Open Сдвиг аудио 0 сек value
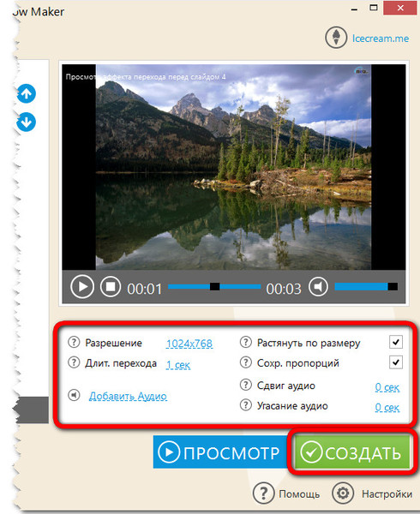The height and width of the screenshot is (514, 420). pyautogui.click(x=387, y=387)
